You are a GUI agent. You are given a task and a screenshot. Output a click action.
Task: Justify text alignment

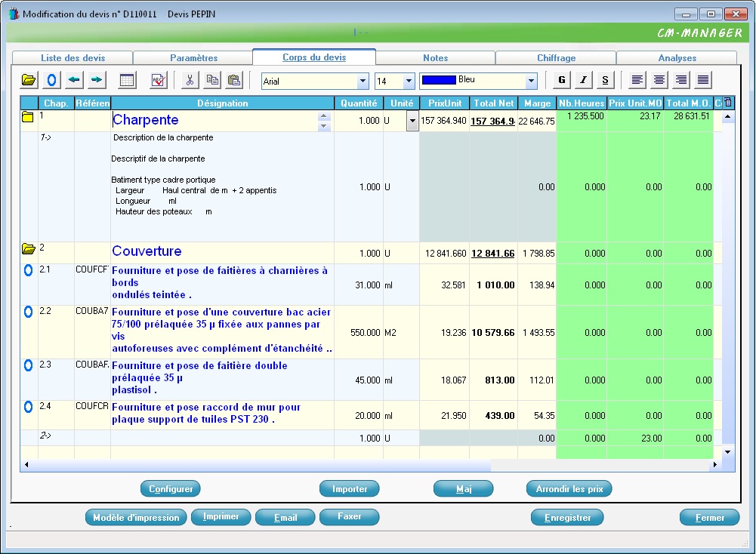703,80
